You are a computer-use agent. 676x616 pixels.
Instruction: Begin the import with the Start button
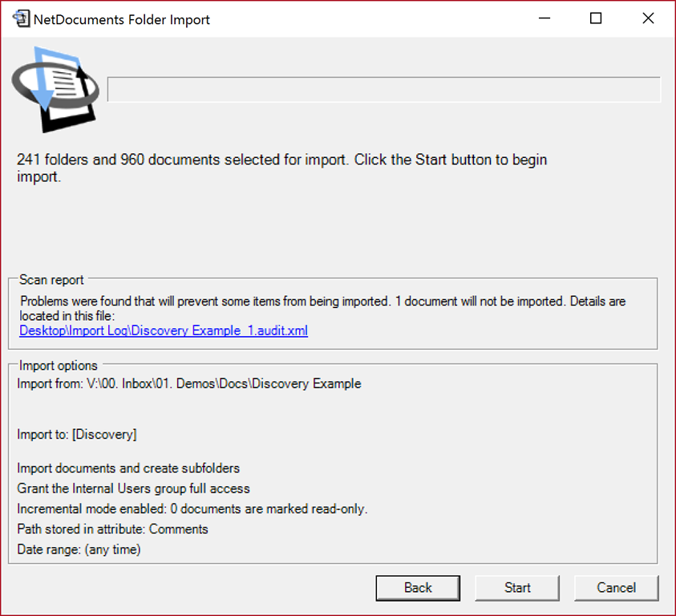(517, 588)
